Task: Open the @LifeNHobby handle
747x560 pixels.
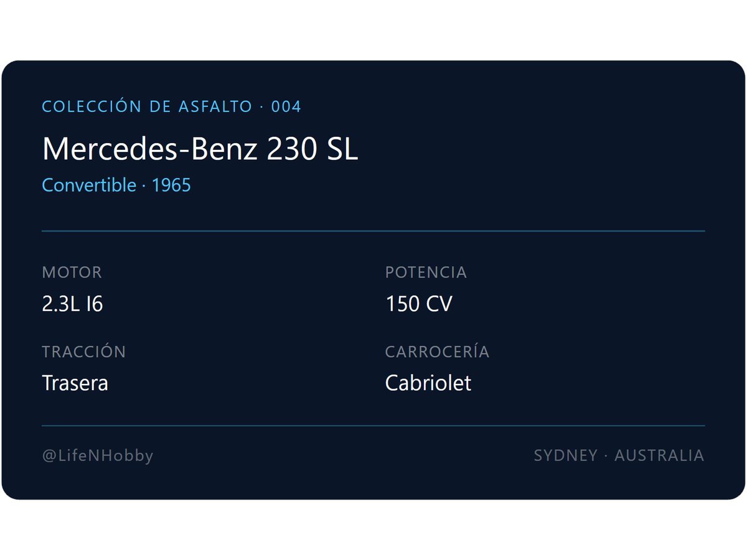Action: click(98, 456)
